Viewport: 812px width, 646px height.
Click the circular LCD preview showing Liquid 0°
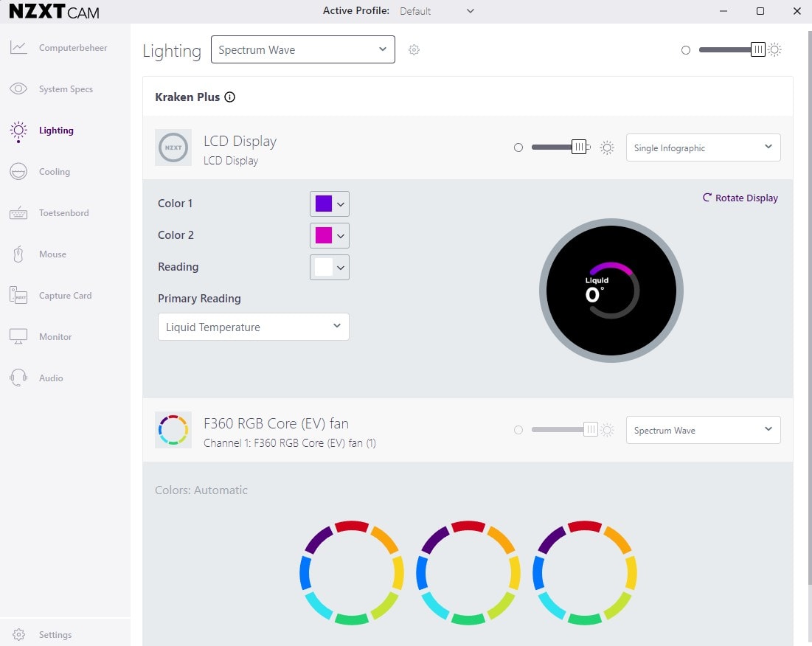pos(611,291)
